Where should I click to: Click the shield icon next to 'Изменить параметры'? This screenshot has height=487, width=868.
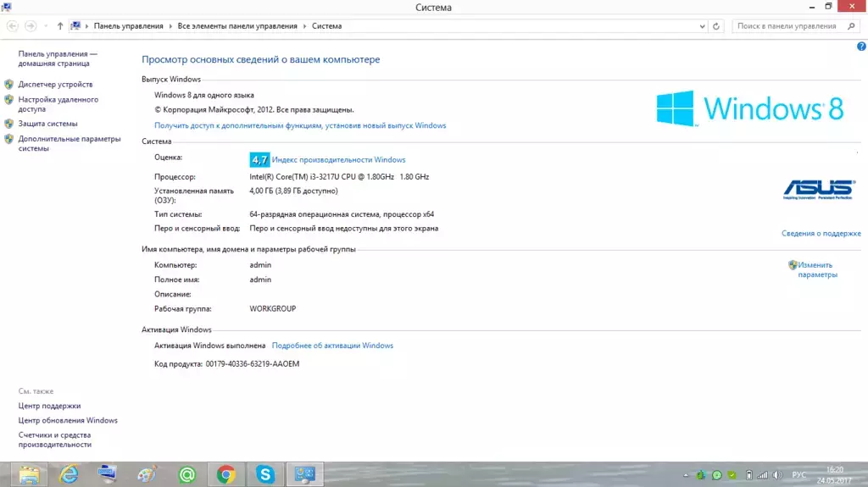point(793,265)
